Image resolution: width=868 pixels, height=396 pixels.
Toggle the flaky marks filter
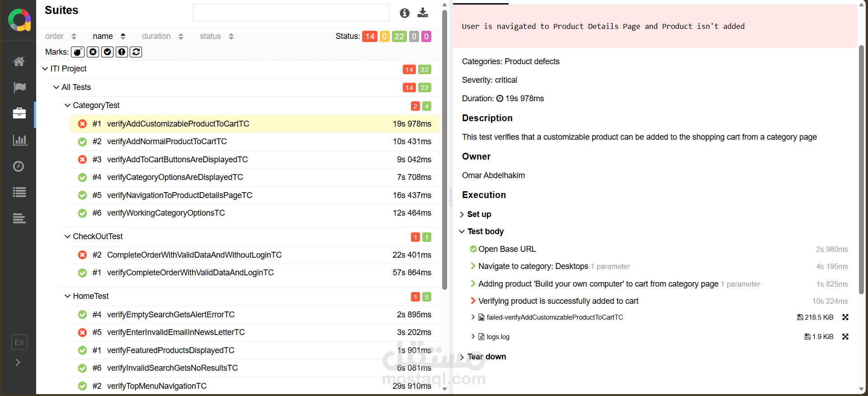[x=78, y=52]
